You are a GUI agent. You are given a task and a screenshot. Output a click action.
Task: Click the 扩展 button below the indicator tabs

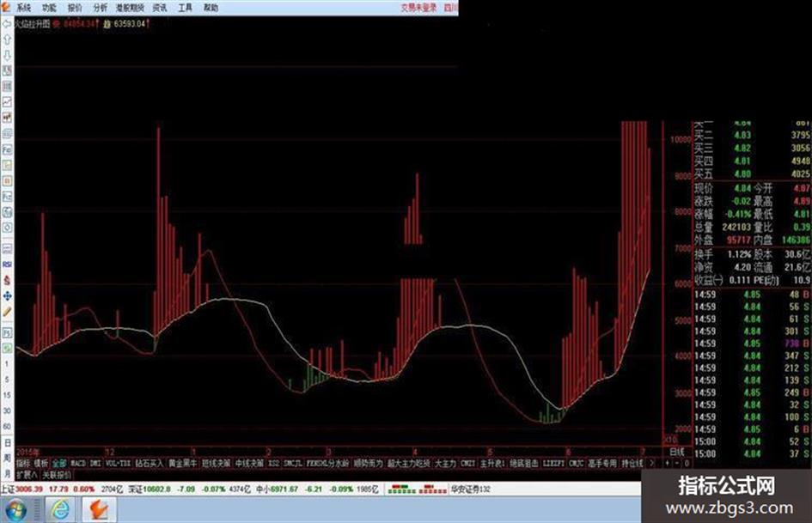27,475
